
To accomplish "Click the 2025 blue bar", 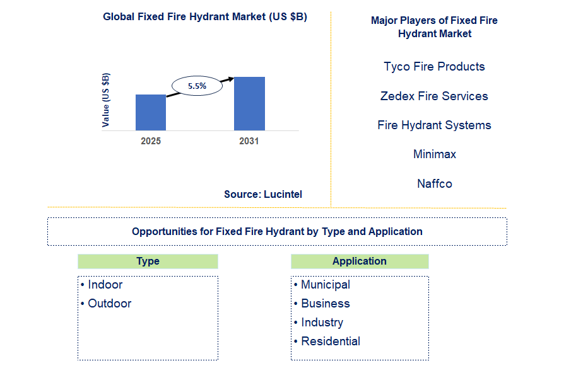I will coord(151,112).
